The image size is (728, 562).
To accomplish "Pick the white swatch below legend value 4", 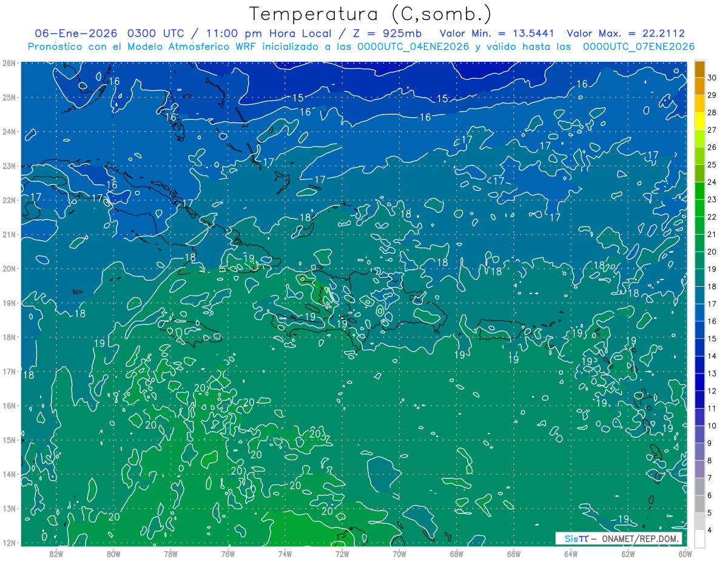I will [700, 538].
